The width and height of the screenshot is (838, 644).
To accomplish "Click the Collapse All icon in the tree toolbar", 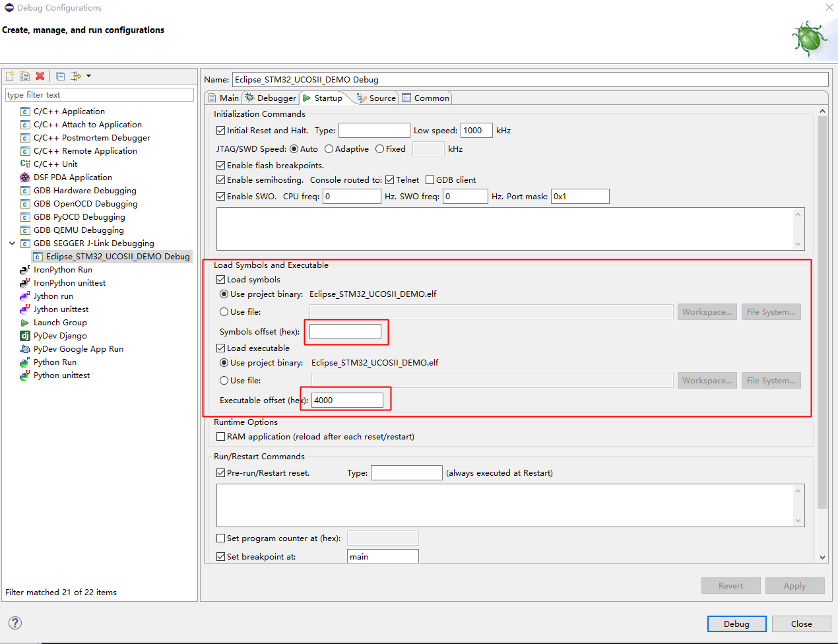I will [x=60, y=76].
